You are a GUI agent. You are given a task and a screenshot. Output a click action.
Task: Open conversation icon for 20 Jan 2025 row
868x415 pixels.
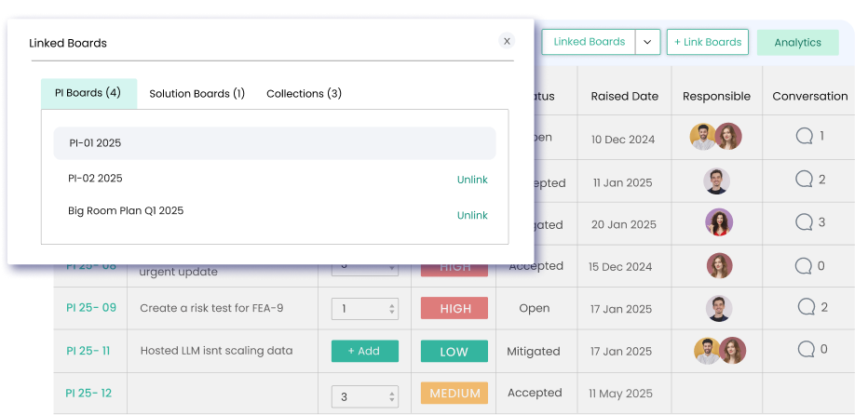(x=804, y=222)
